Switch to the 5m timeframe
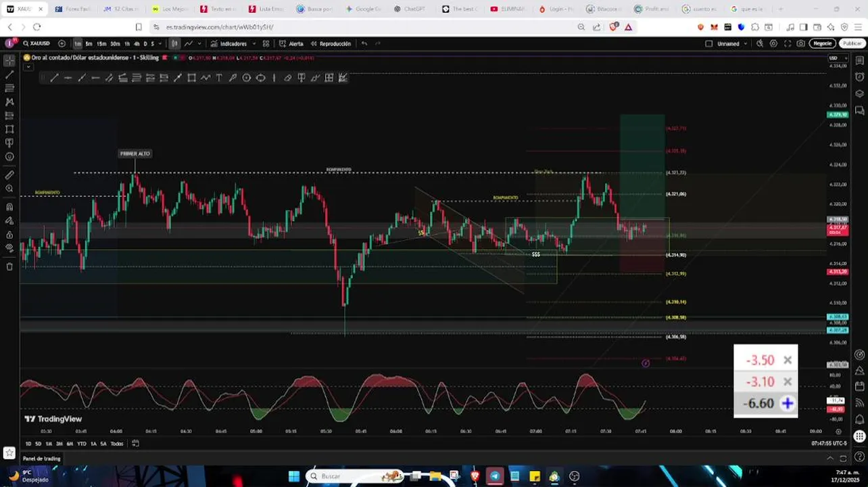868x487 pixels. 89,43
